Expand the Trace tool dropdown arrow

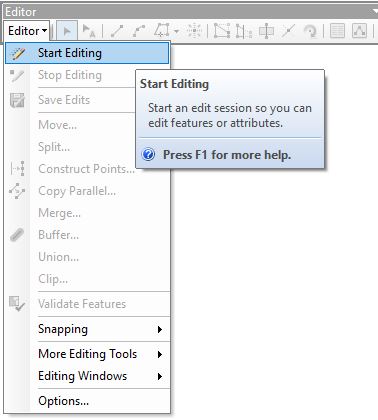(x=176, y=31)
